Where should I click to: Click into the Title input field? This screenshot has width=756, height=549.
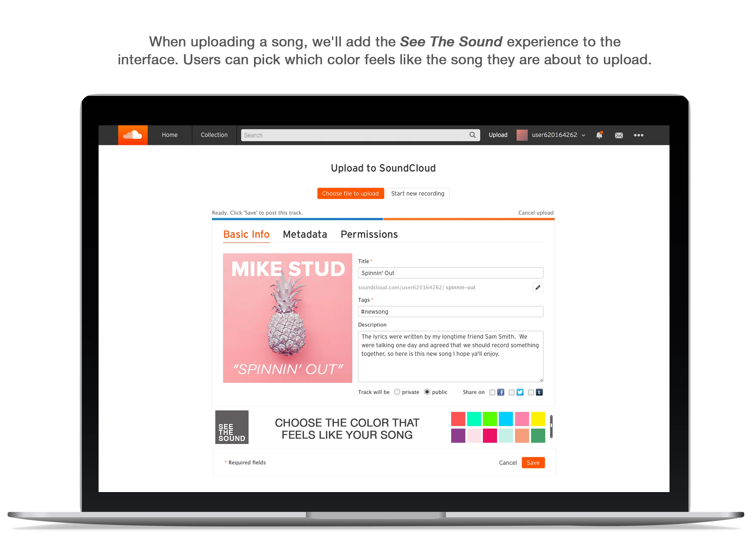[451, 273]
